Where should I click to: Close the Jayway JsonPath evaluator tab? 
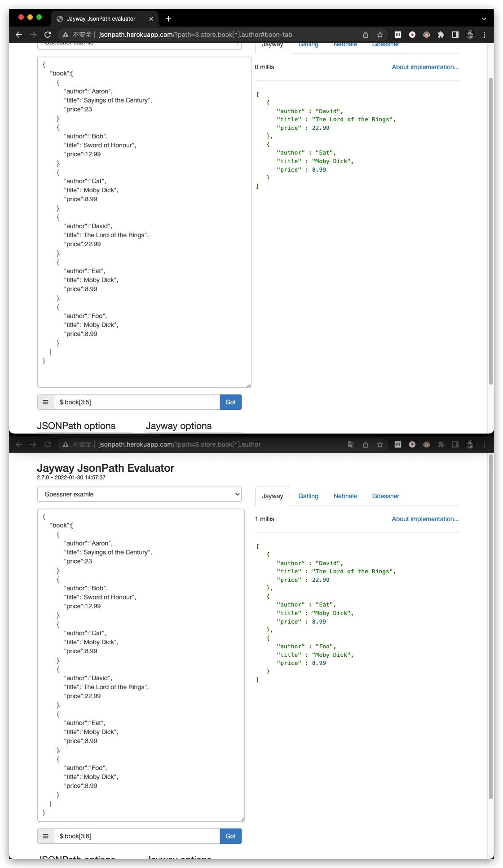pos(151,19)
